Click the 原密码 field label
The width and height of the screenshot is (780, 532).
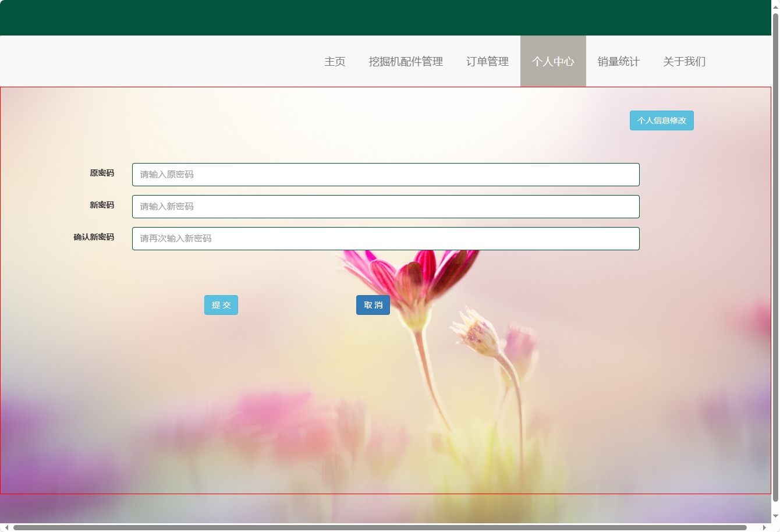pos(102,173)
